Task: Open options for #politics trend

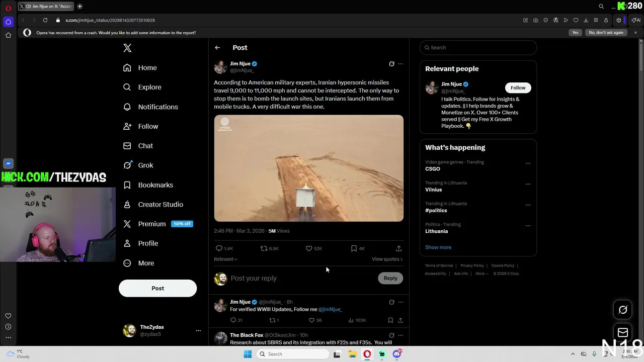Action: click(x=528, y=205)
